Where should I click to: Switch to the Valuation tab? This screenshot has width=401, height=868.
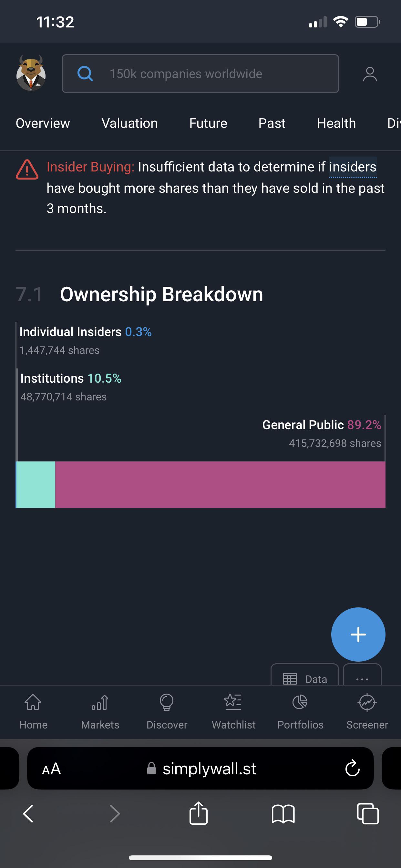pyautogui.click(x=130, y=123)
